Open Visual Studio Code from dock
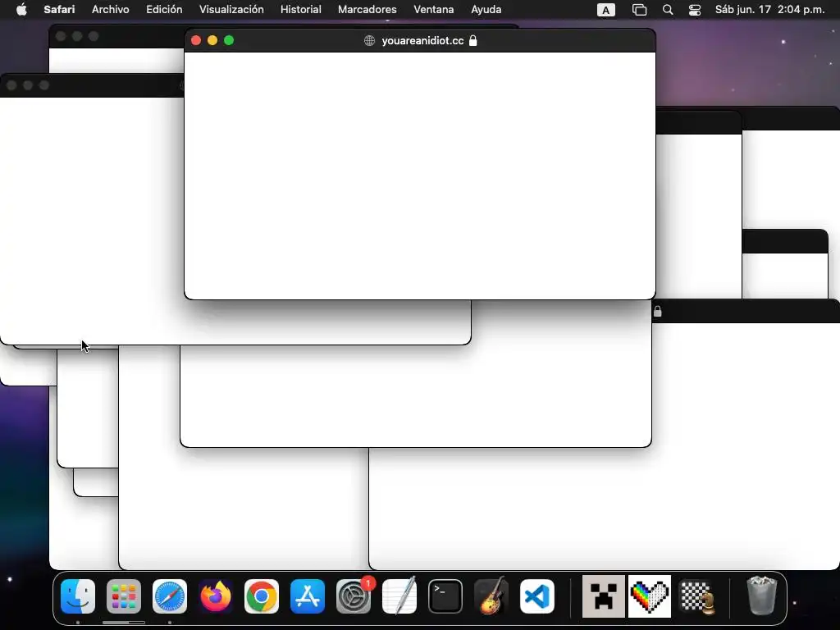This screenshot has width=840, height=630. [537, 596]
